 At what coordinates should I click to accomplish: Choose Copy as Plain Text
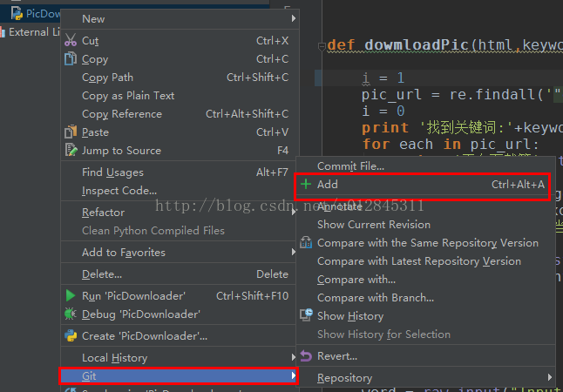(179, 96)
